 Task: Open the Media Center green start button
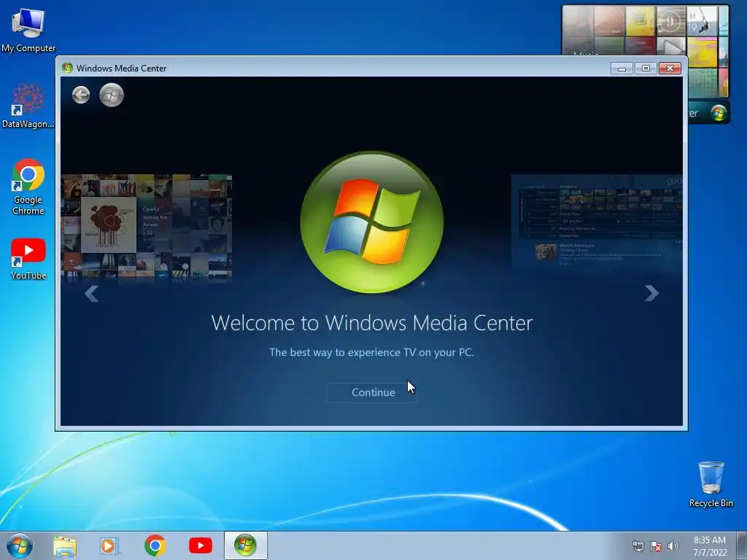point(112,95)
